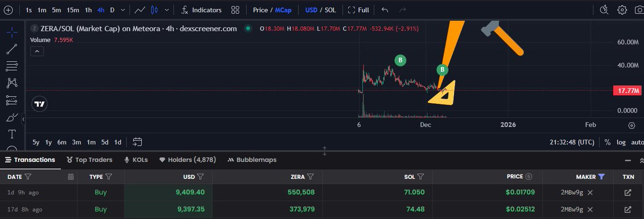This screenshot has width=644, height=219.
Task: Toggle log scale mode
Action: [x=621, y=142]
